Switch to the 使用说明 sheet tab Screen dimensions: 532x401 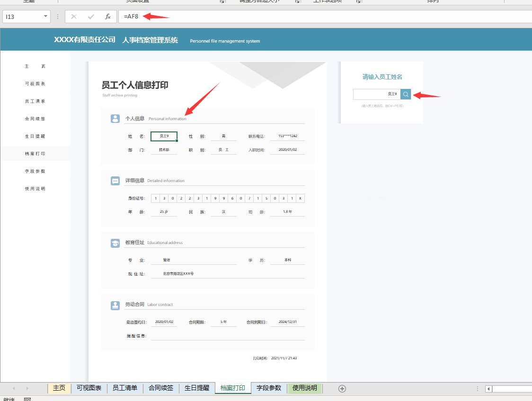coord(305,388)
